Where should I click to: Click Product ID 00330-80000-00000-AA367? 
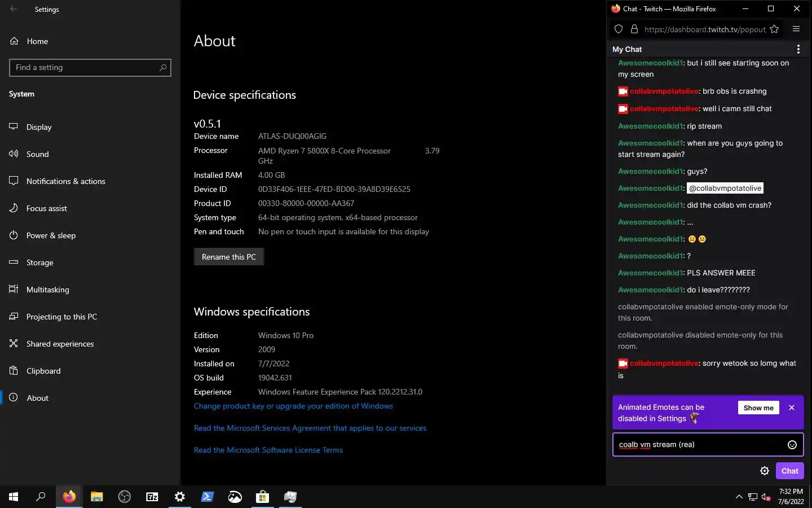pos(306,203)
